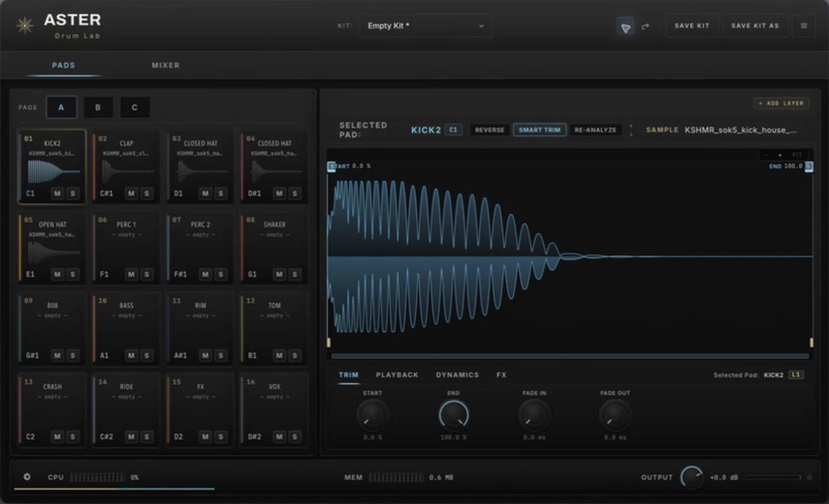This screenshot has width=829, height=504.
Task: Mute the RIM pad
Action: tap(206, 355)
